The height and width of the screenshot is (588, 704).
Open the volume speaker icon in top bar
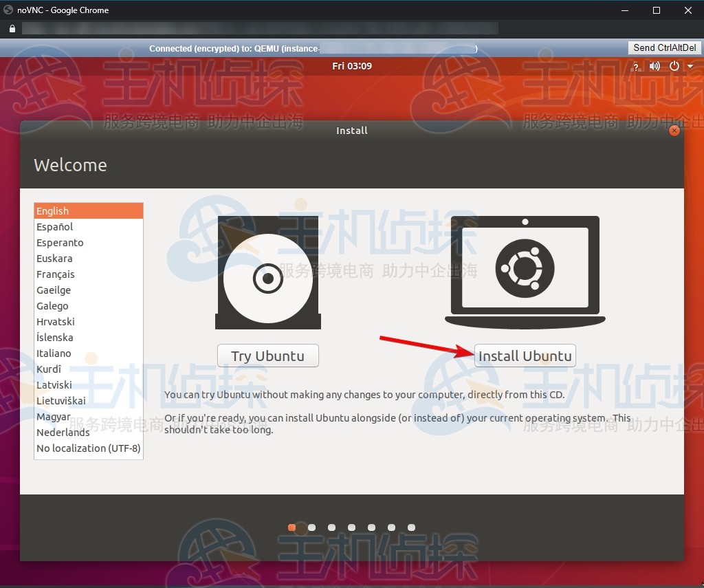pos(654,66)
